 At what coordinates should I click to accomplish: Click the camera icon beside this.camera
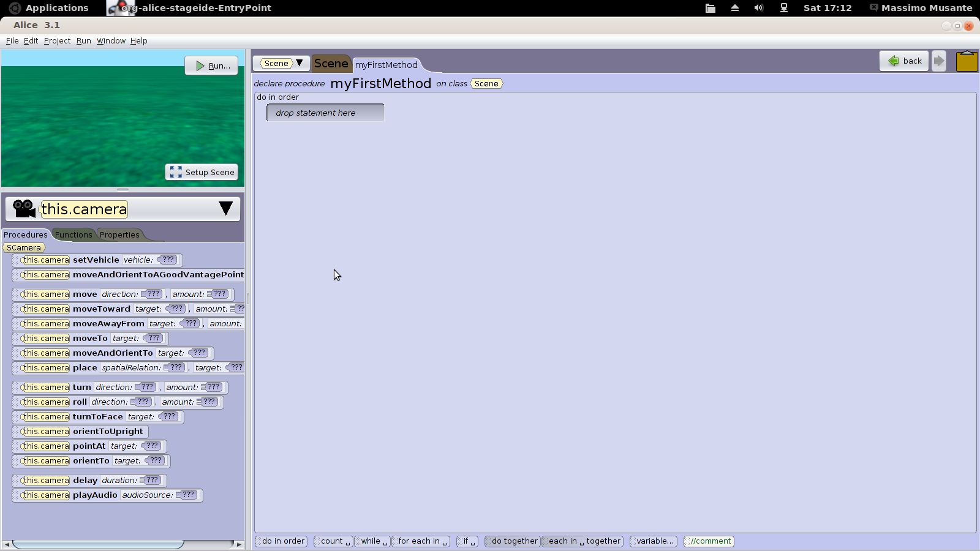(x=24, y=209)
